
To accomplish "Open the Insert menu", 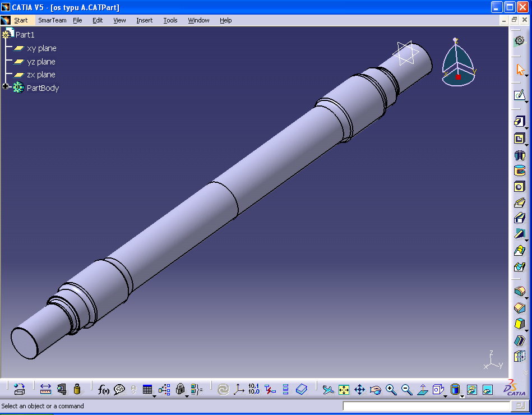I will coord(144,20).
